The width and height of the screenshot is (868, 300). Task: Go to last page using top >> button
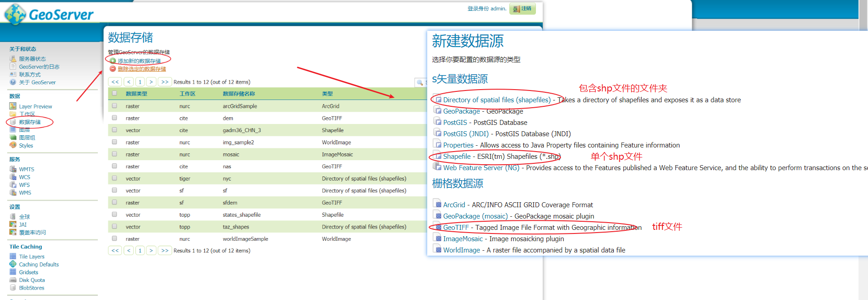pyautogui.click(x=165, y=82)
